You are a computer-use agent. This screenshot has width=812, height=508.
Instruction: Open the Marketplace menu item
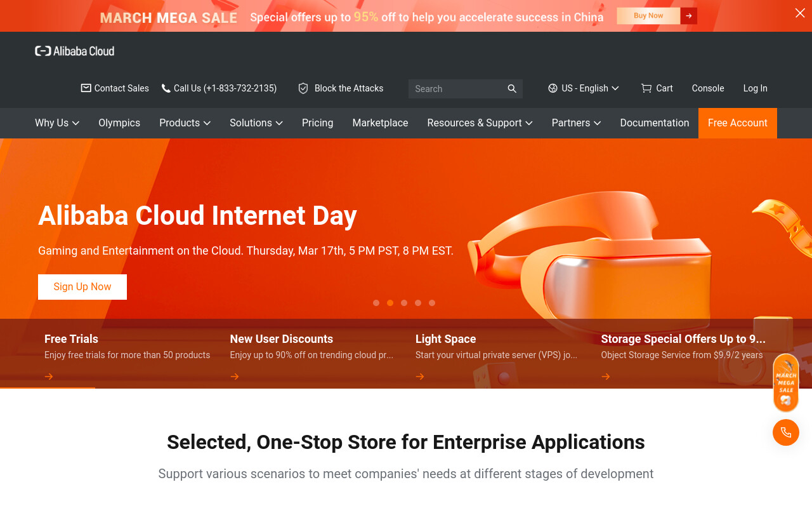point(380,123)
